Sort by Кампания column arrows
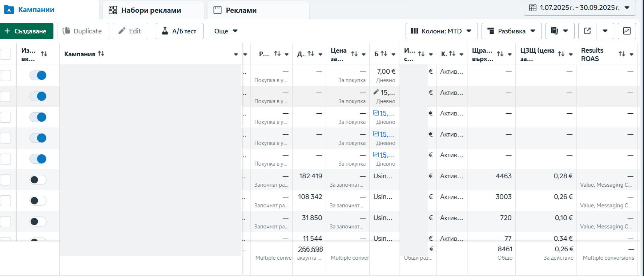Screen dimensions: 644x276 [101, 54]
